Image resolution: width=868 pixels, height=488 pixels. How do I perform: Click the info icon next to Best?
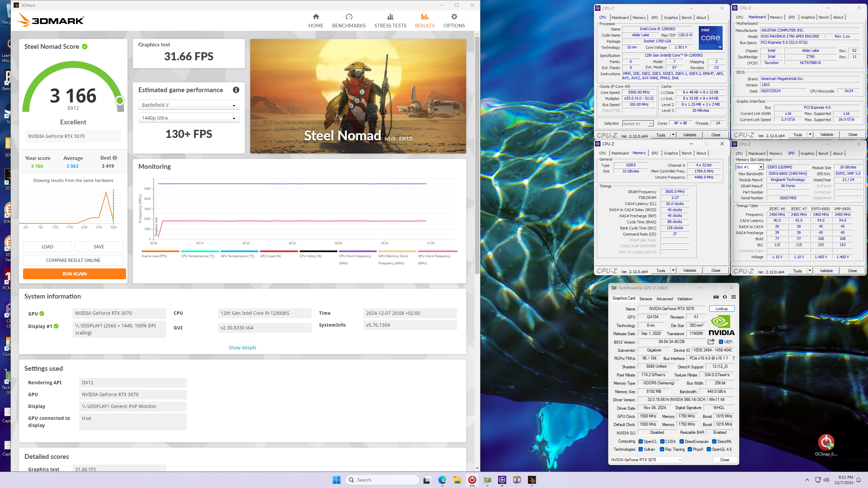tap(115, 158)
